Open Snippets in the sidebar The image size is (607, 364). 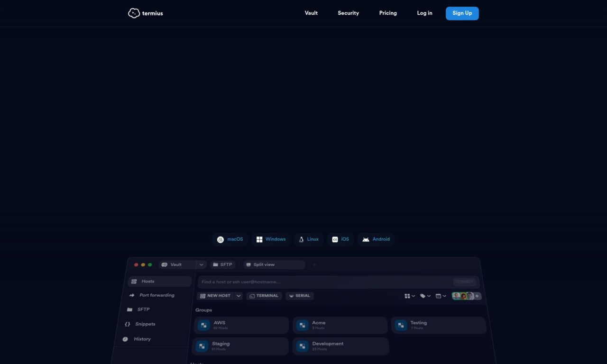pyautogui.click(x=140, y=324)
